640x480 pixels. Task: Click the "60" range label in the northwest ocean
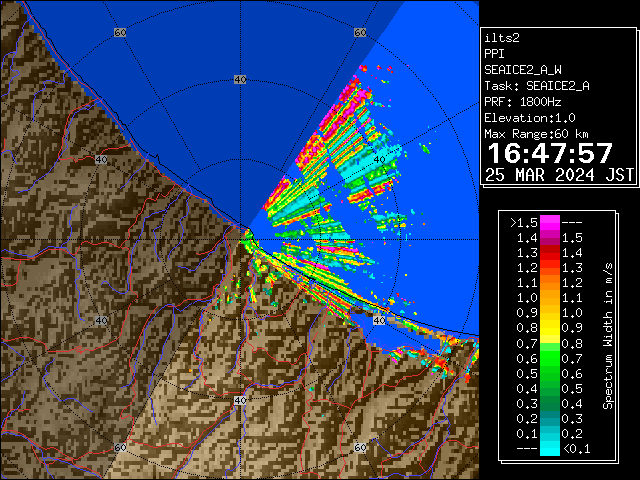[120, 32]
